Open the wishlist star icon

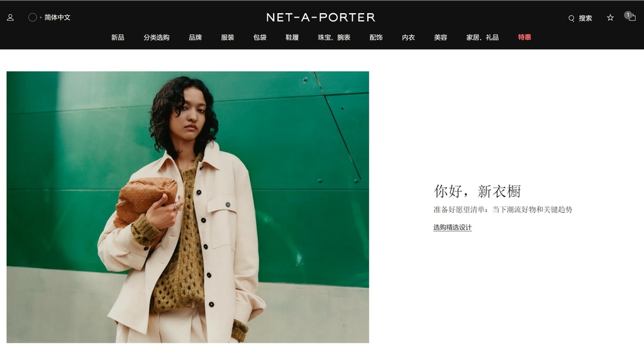coord(610,18)
